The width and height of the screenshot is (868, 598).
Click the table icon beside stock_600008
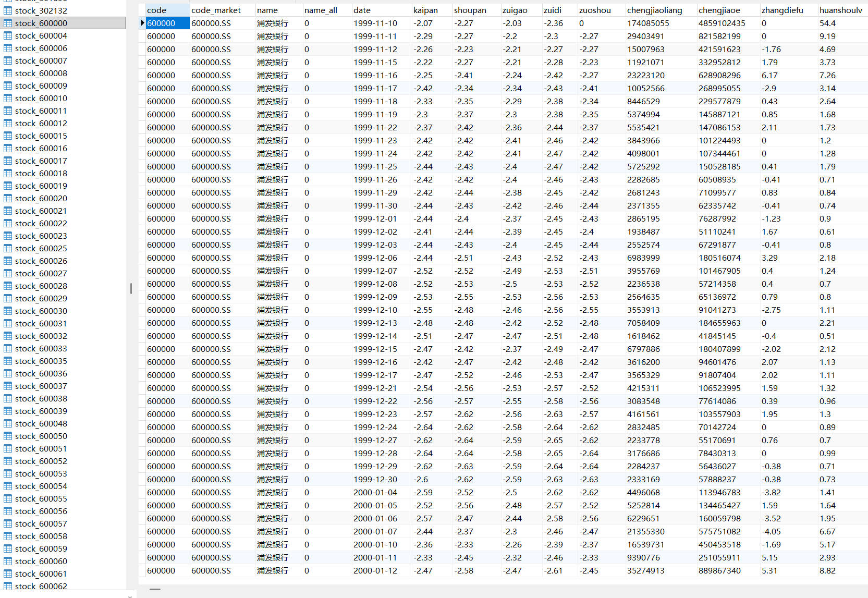[x=8, y=73]
